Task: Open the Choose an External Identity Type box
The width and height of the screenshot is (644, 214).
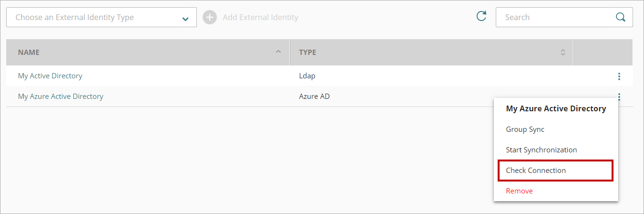Action: 93,17
